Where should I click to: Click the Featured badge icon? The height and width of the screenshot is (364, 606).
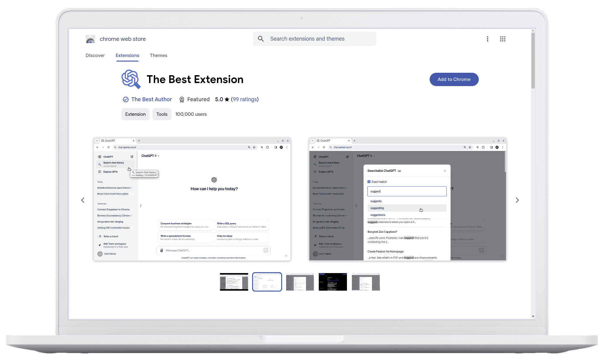point(182,99)
